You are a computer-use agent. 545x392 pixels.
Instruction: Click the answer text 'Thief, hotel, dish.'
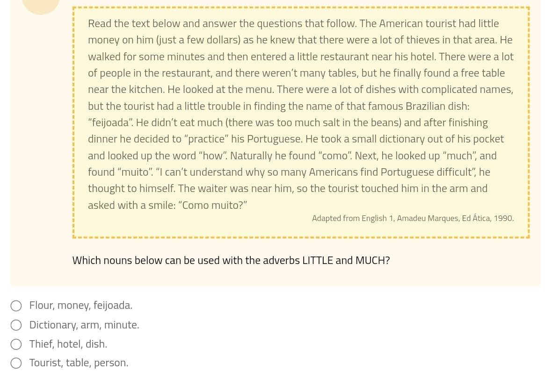68,344
